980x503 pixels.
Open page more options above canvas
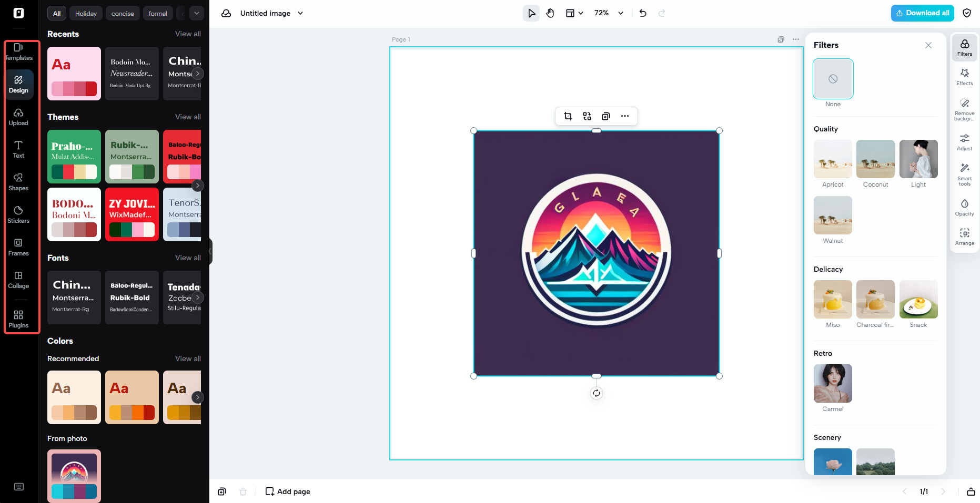[x=796, y=39]
